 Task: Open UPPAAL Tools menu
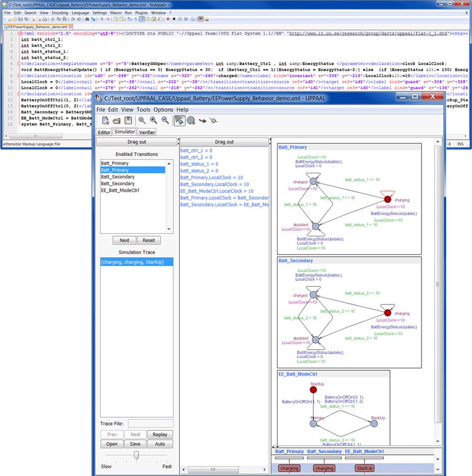143,110
